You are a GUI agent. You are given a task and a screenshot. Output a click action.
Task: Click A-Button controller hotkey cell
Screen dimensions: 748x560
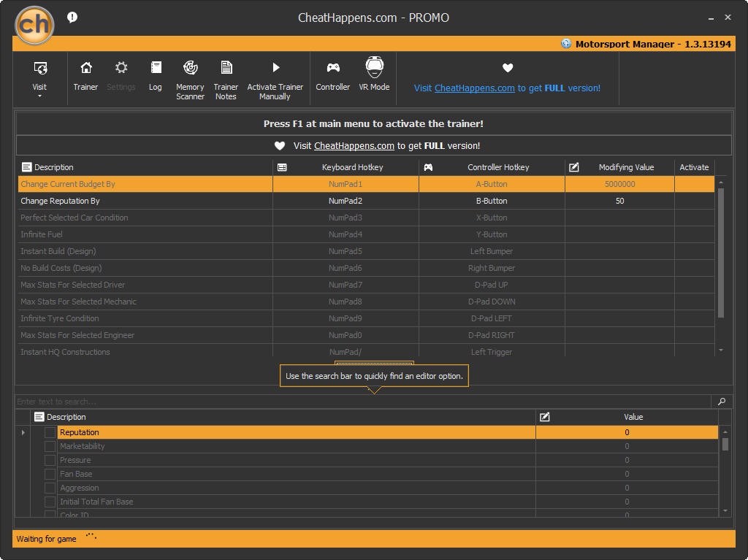[492, 184]
